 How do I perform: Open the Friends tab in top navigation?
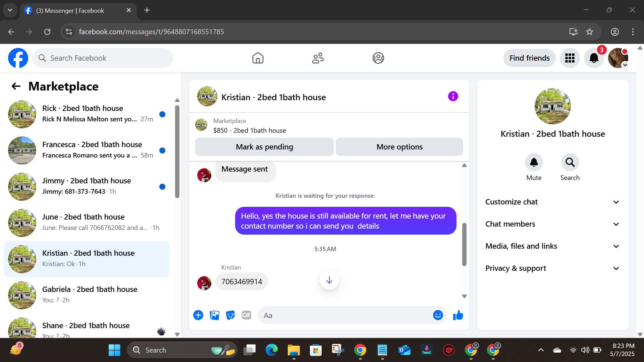(318, 58)
